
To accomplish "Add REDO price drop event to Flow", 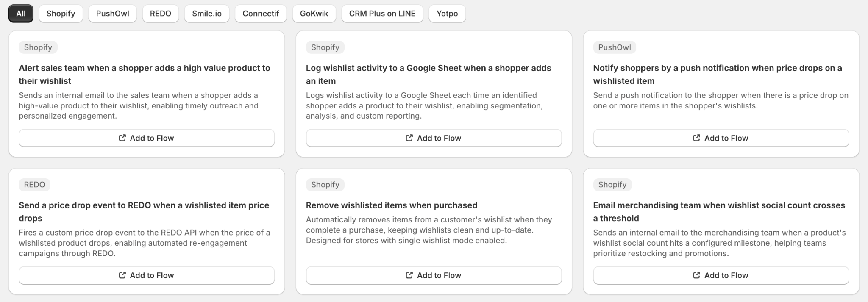I will pyautogui.click(x=147, y=275).
